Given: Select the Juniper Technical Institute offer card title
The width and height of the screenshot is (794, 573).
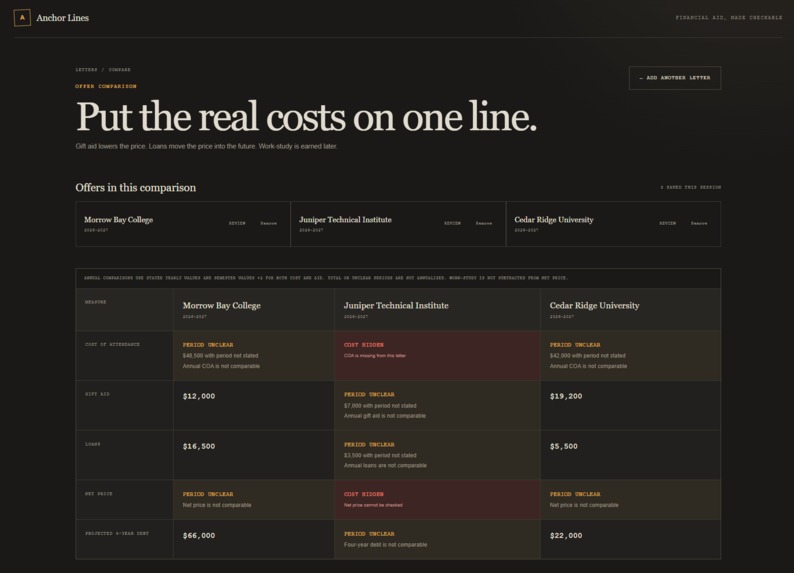Looking at the screenshot, I should coord(345,220).
